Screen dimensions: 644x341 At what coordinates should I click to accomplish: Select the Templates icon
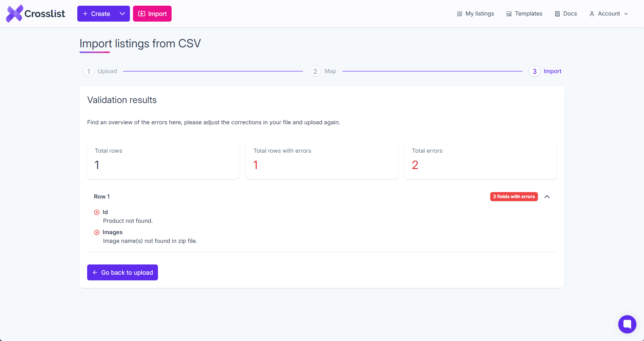point(509,13)
